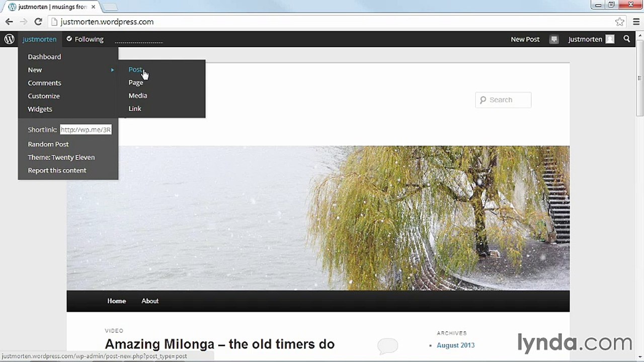Image resolution: width=644 pixels, height=362 pixels.
Task: Click the willow tree header image
Action: [x=318, y=218]
